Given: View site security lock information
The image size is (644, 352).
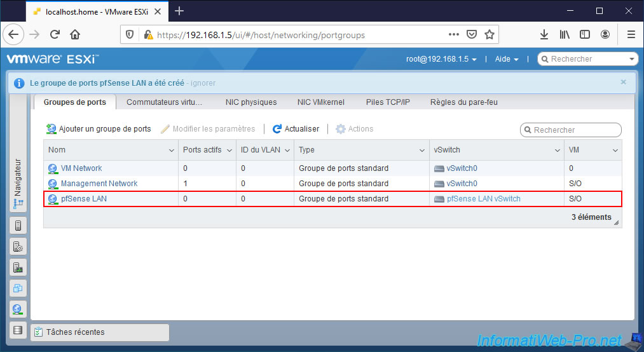Looking at the screenshot, I should tap(148, 35).
